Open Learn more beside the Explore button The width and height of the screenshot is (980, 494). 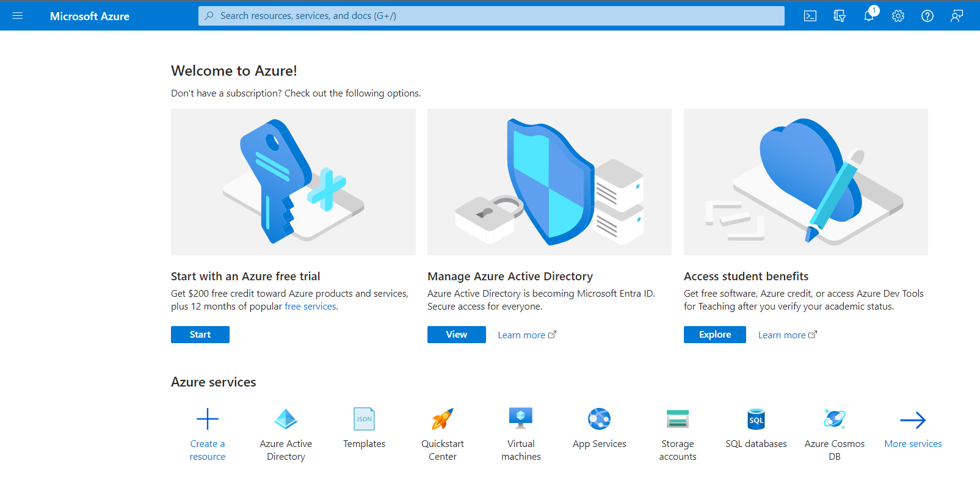(x=788, y=335)
